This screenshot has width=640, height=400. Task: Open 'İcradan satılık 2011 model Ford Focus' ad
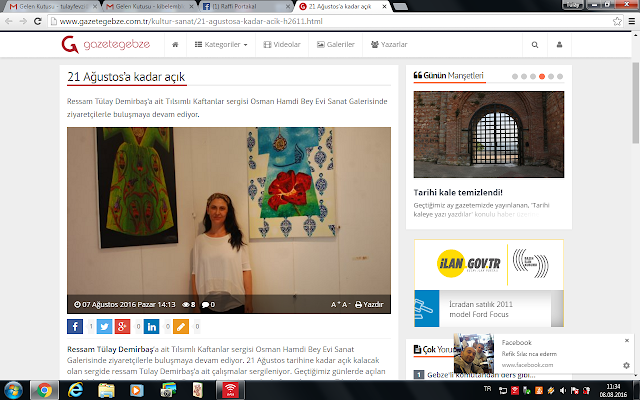489,309
